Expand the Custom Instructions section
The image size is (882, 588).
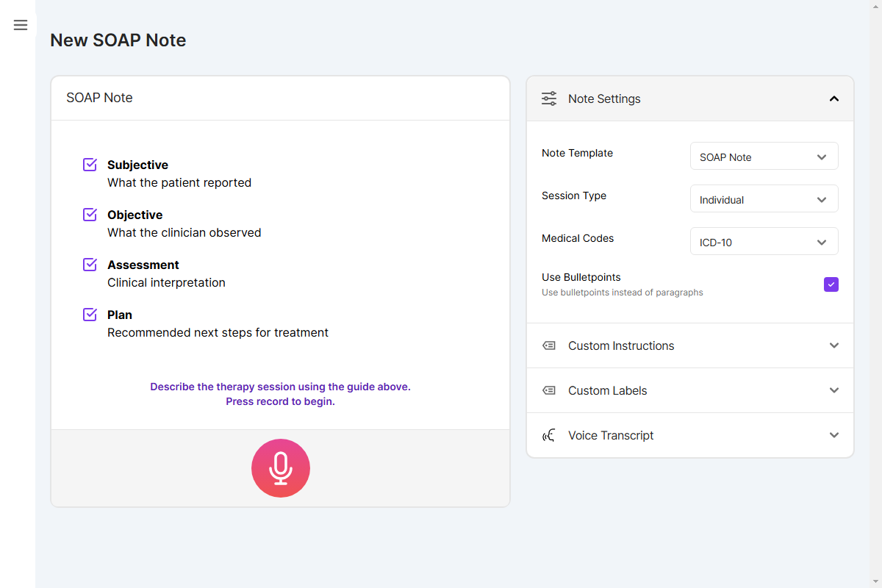833,345
